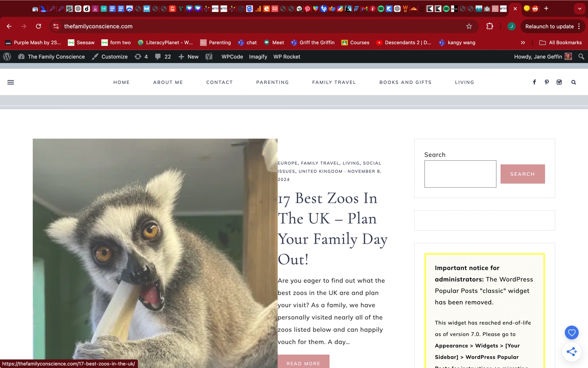
Task: Open the Pinterest social icon link
Action: 547,82
